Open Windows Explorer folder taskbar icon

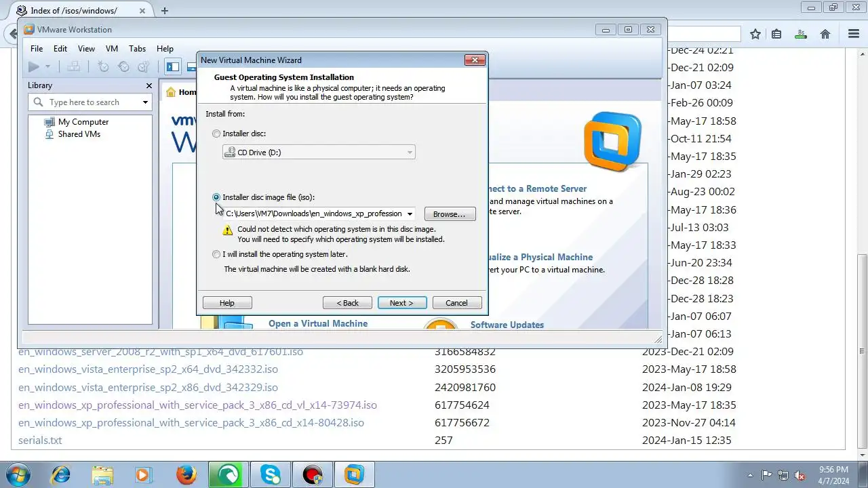[x=102, y=474]
